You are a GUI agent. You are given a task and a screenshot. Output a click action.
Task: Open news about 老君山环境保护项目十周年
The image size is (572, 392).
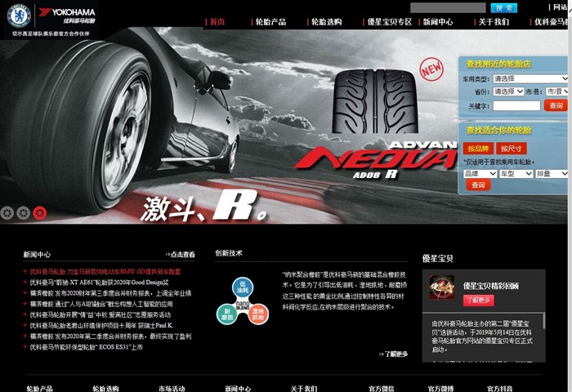(x=101, y=325)
